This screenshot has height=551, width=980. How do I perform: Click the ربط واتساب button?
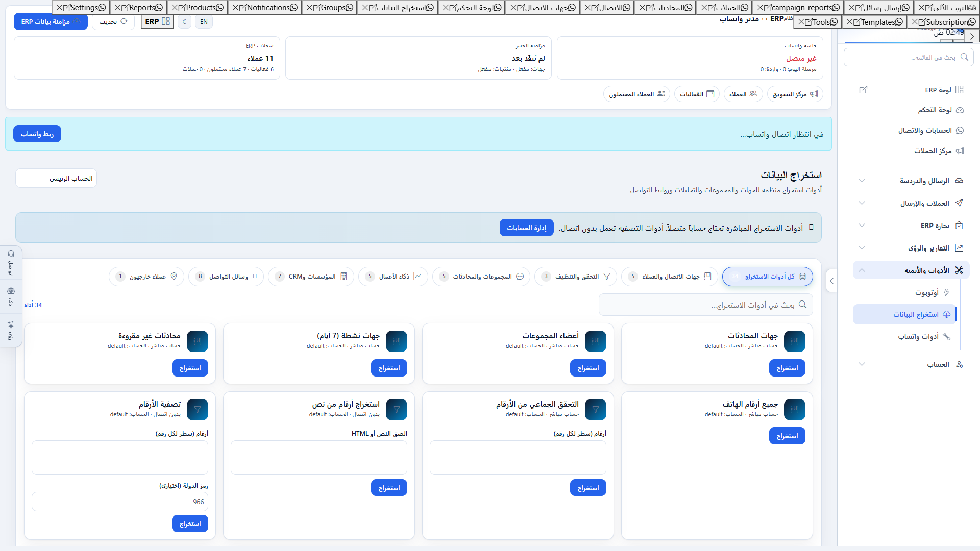coord(37,134)
